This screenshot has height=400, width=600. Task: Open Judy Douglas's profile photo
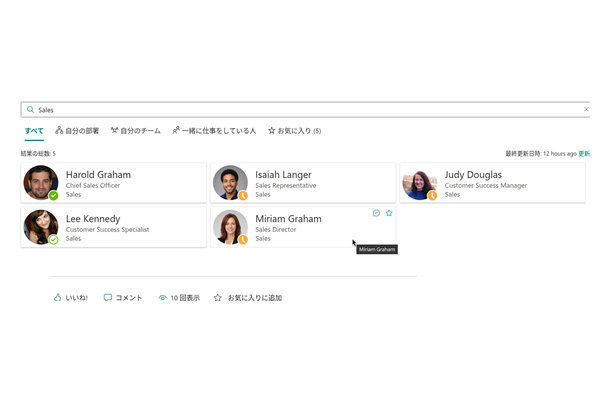click(420, 185)
